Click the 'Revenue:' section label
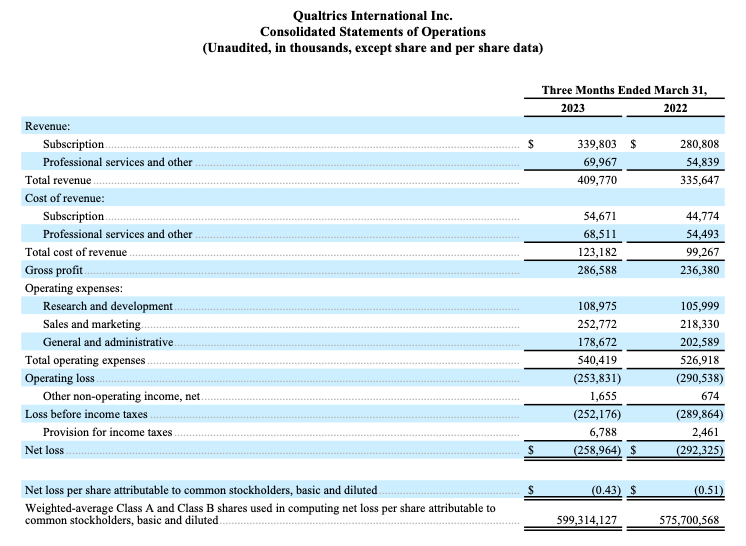Image resolution: width=746 pixels, height=546 pixels. pyautogui.click(x=48, y=127)
